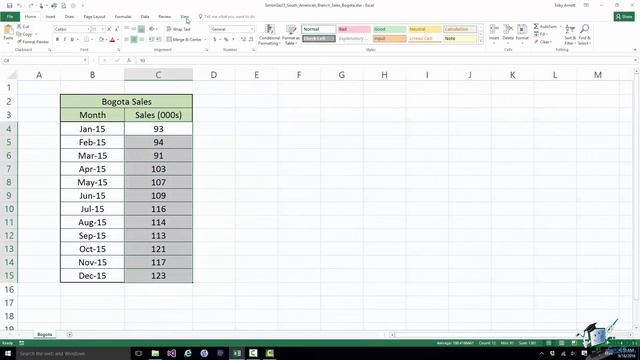Click the Fill command in Editing group
Viewport: 640px width, 360px height.
coord(540,34)
